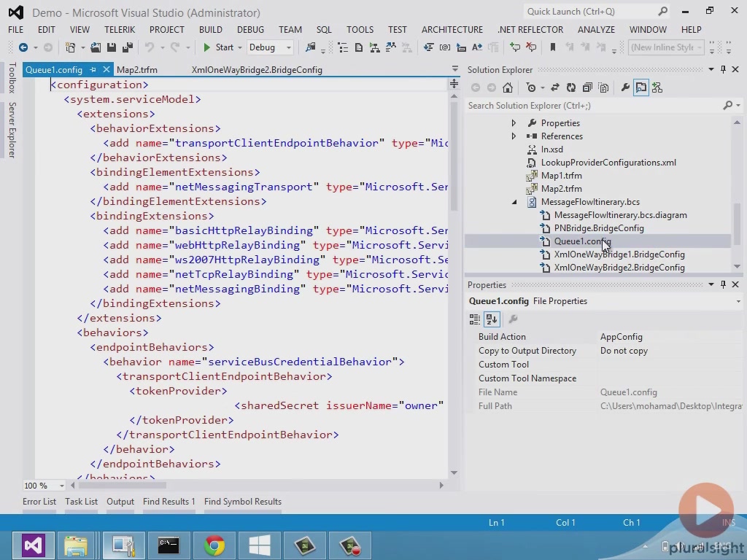This screenshot has width=747, height=560.
Task: Select PNBridge.BridgeConfig in Solution Explorer
Action: click(599, 228)
